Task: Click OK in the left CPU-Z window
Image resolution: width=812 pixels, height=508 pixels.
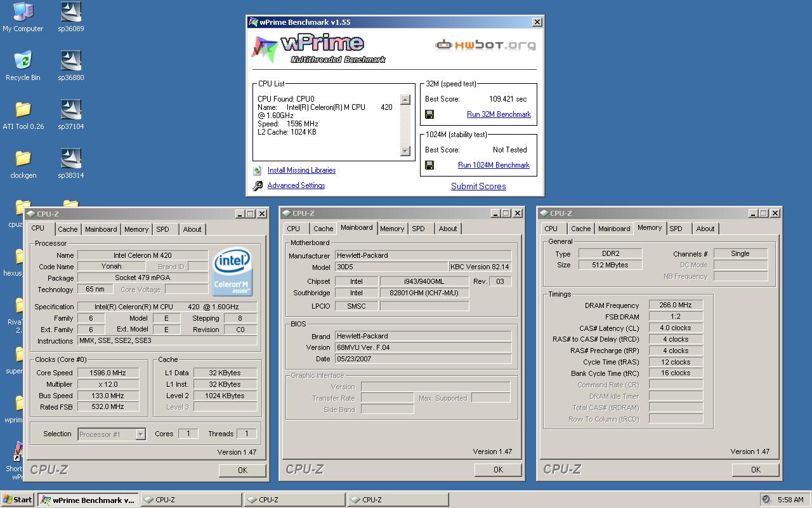Action: pos(242,471)
